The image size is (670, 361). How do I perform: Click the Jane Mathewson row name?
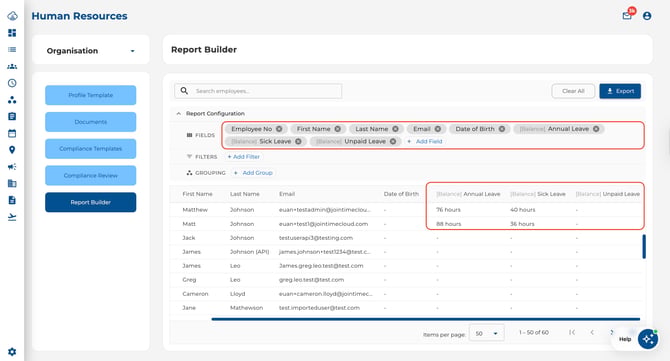189,308
